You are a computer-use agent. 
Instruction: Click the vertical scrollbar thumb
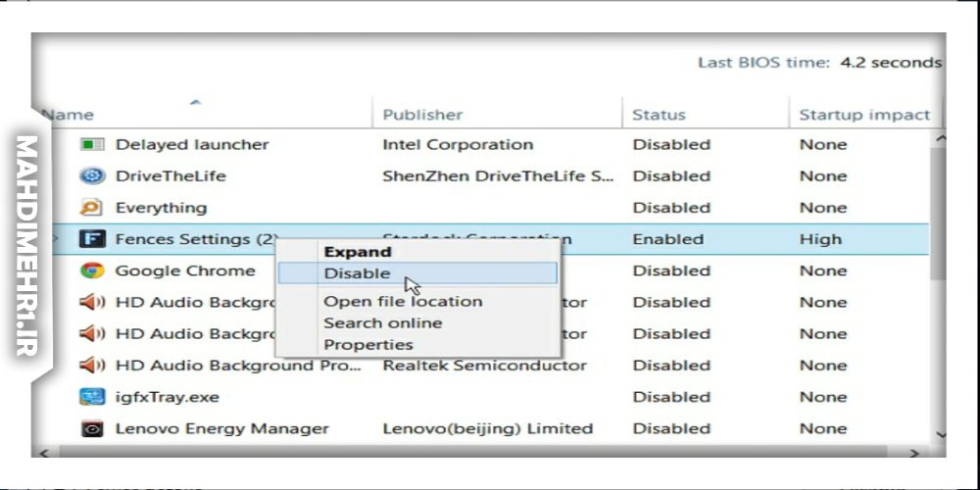pos(938,213)
